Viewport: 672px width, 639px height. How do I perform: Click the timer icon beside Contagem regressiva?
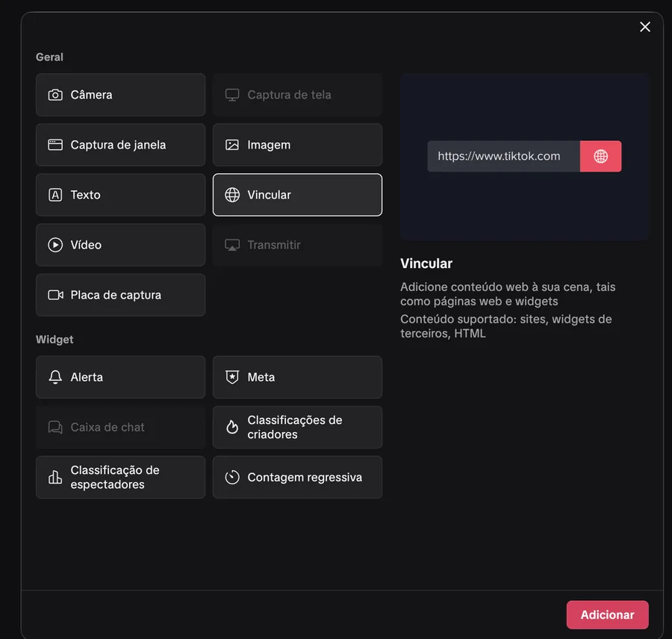pos(232,477)
